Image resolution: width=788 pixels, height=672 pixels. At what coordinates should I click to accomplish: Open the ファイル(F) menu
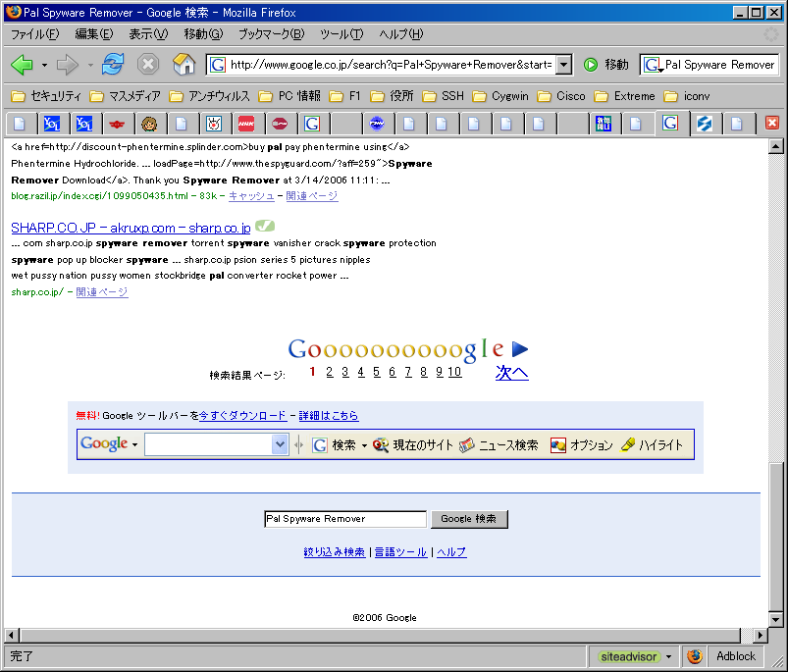[34, 34]
